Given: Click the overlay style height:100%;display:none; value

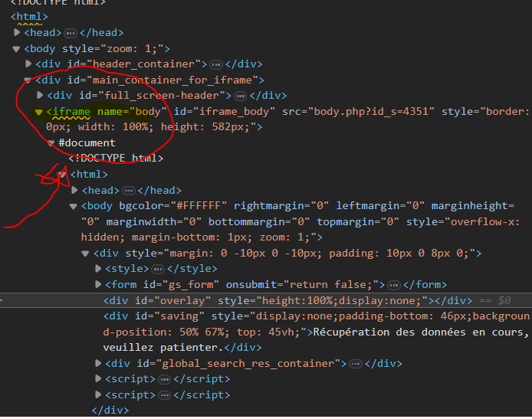Looking at the screenshot, I should (343, 301).
